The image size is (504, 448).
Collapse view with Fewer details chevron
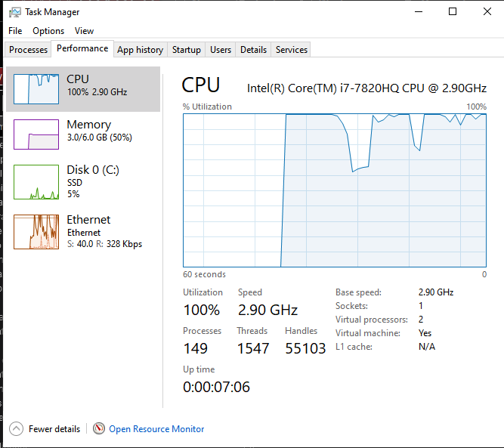click(16, 429)
